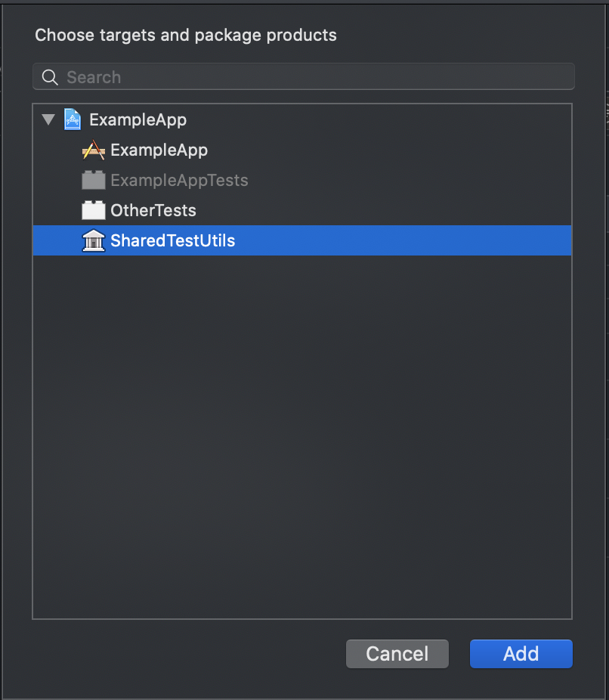Click the magnifying glass search icon
Screen dimensions: 609x700
48,76
